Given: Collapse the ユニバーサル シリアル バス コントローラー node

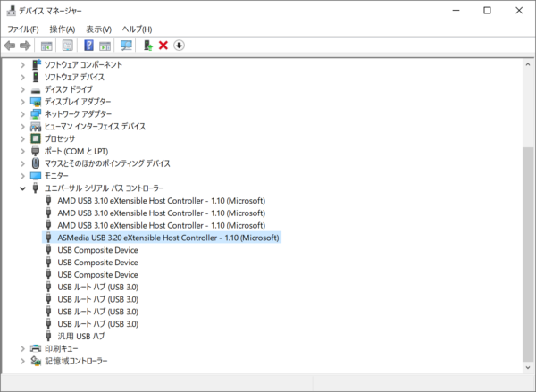Looking at the screenshot, I should pyautogui.click(x=23, y=188).
